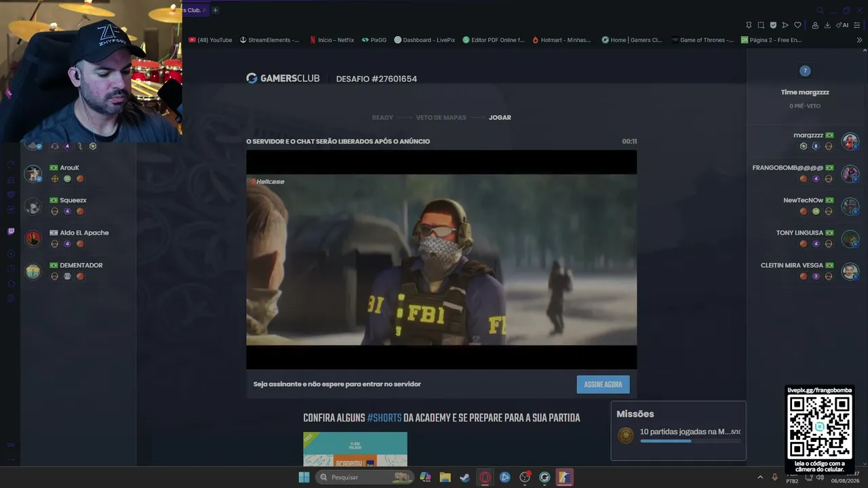Open the Hotmart - Minhas bookmark
The height and width of the screenshot is (488, 868).
point(562,40)
